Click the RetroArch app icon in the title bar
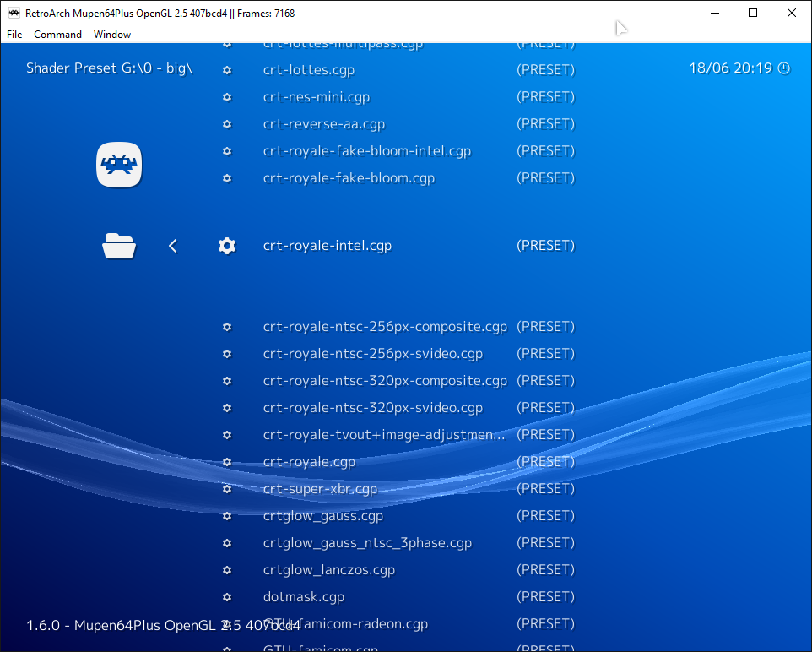 pyautogui.click(x=14, y=13)
